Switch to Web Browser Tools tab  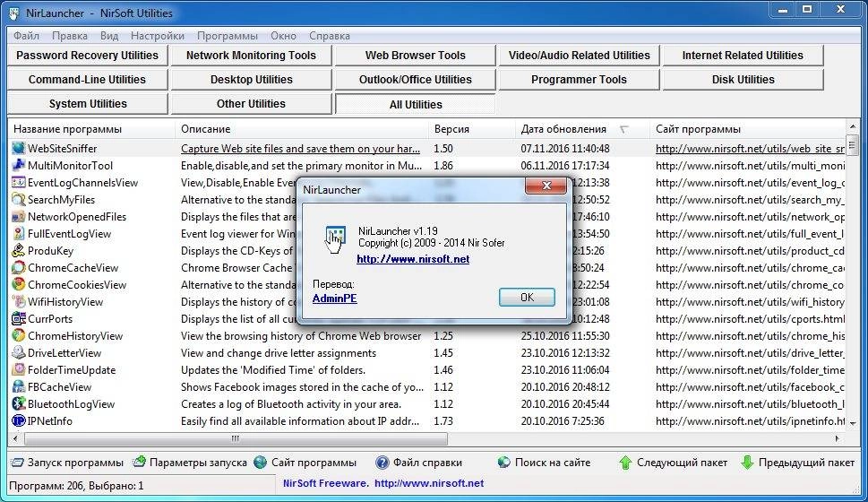pyautogui.click(x=415, y=56)
